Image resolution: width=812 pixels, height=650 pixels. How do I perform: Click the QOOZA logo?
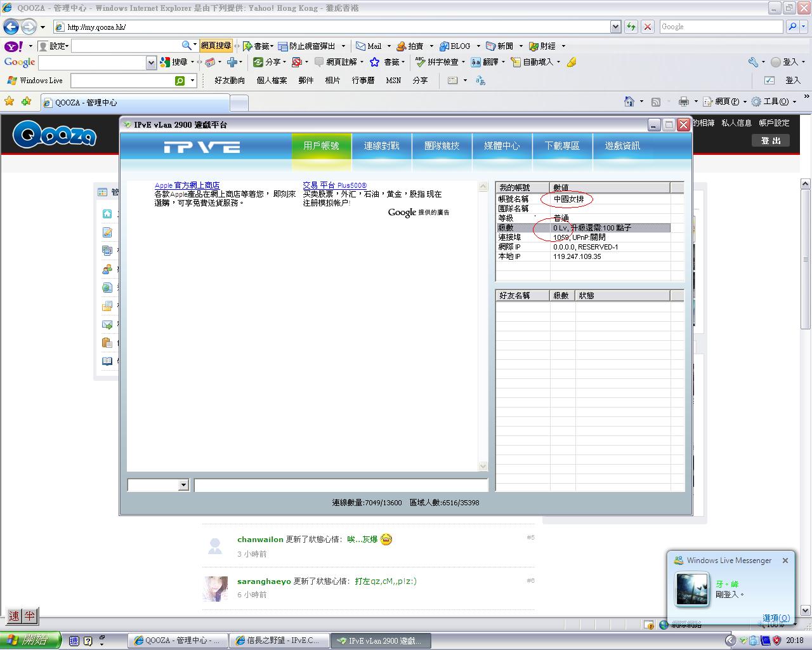[x=55, y=134]
